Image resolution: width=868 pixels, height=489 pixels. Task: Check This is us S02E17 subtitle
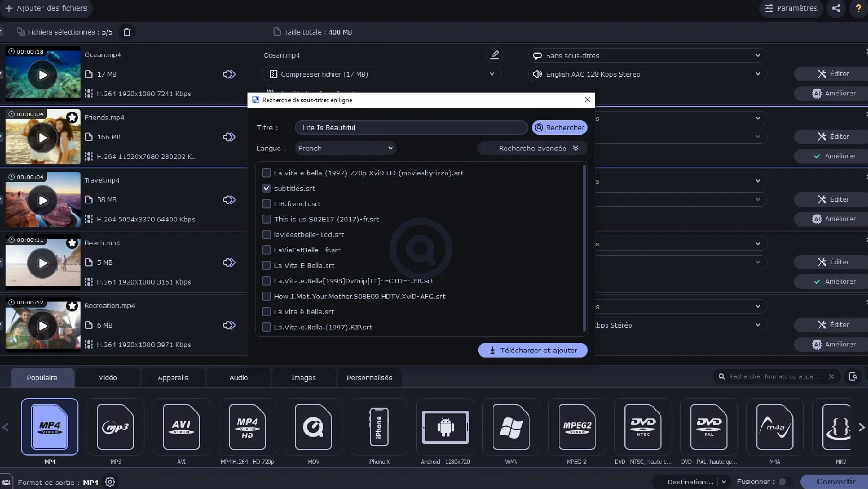[267, 219]
